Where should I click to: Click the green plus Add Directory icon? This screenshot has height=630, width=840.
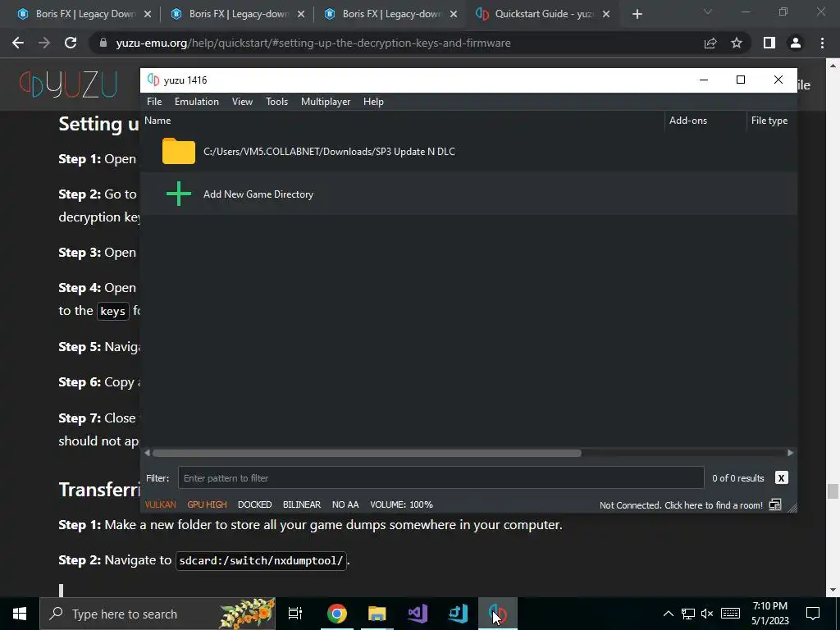coord(179,194)
